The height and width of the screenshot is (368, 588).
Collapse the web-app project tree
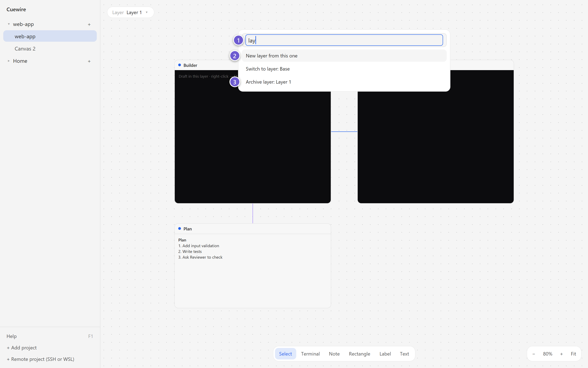pyautogui.click(x=9, y=24)
